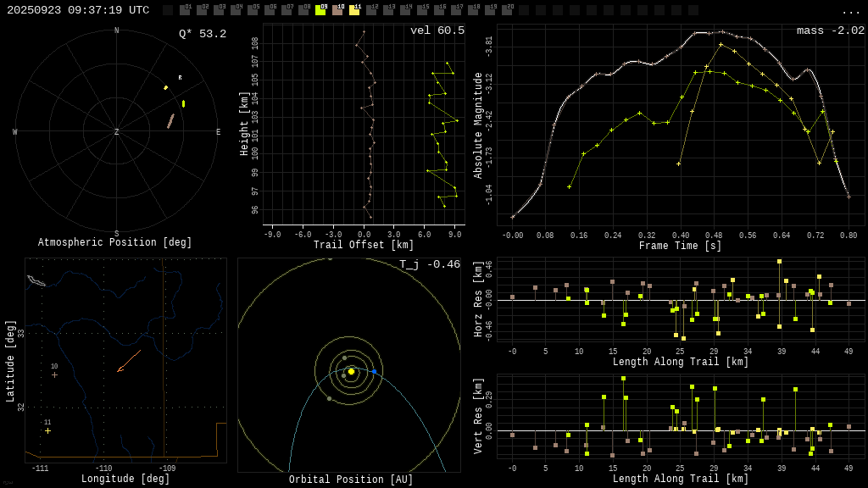Click the Q* 53.2 convergence angle label
The height and width of the screenshot is (488, 868).
pos(202,34)
